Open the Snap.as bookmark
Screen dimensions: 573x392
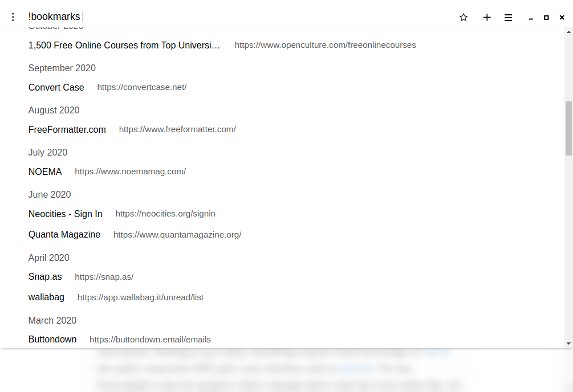point(45,276)
